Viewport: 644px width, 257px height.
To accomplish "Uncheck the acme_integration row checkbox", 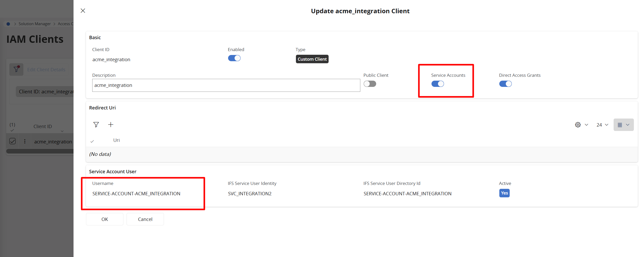I will point(12,141).
